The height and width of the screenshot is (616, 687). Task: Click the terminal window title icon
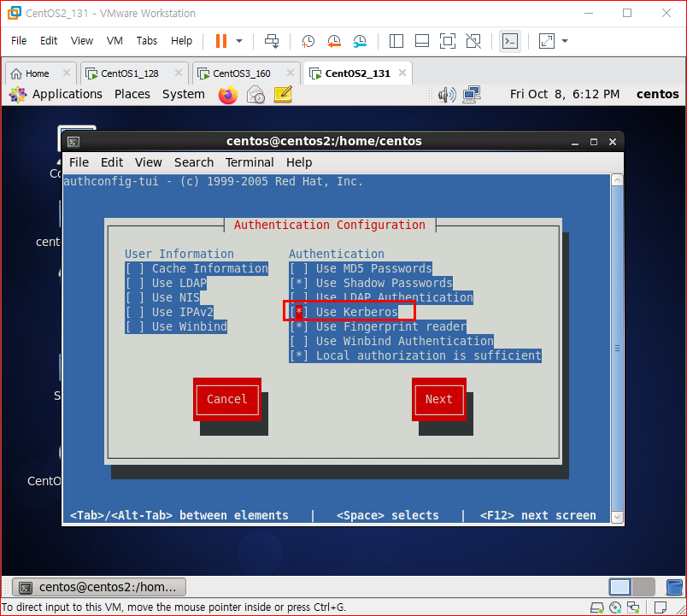[x=73, y=142]
